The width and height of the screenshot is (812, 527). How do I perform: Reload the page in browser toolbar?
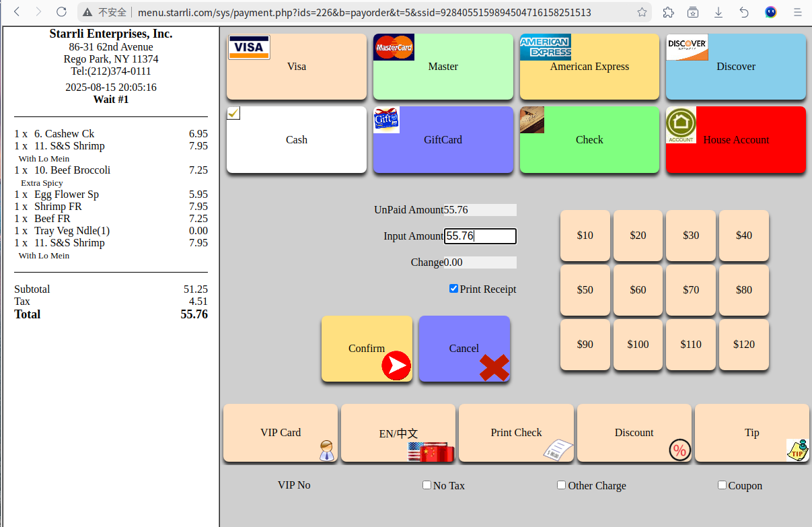pos(61,12)
